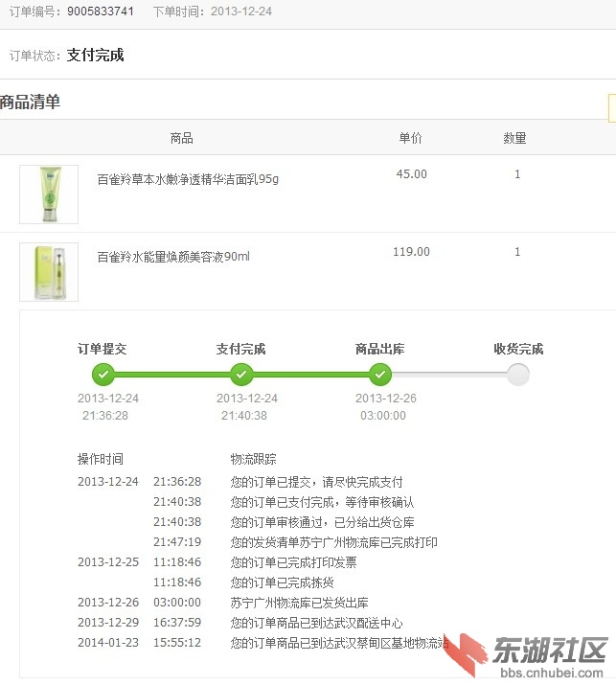This screenshot has height=685, width=616.
Task: Click the 收货完成 progress step label
Action: [x=518, y=349]
